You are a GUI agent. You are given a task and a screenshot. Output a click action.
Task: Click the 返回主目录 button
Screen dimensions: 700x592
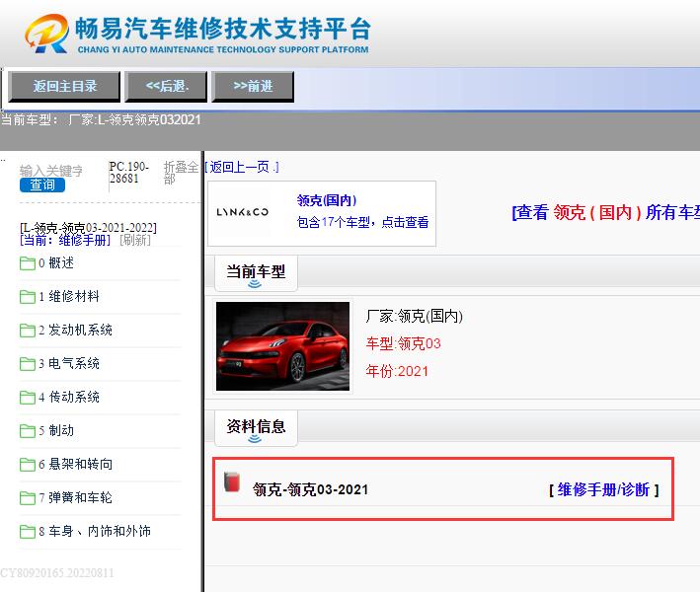[65, 87]
